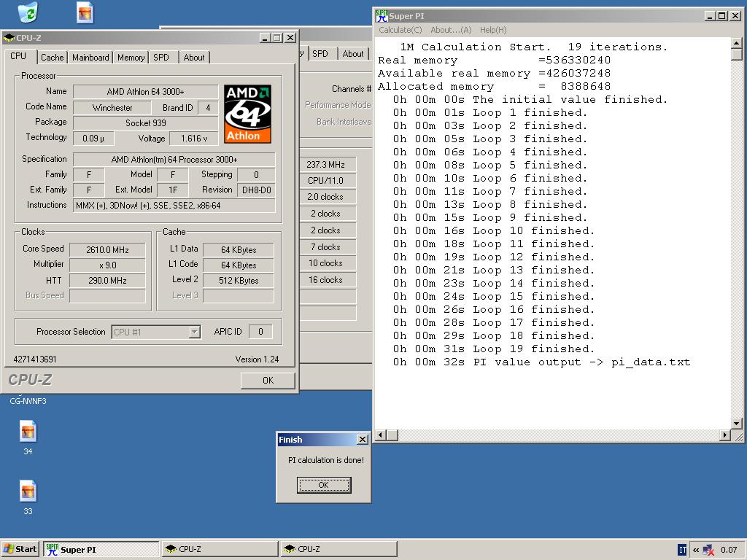
Task: Click the AMD Athlon 64 logo
Action: tap(248, 114)
